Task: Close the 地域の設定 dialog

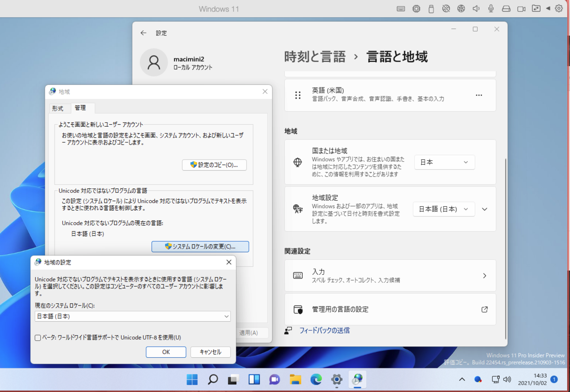Action: coord(228,262)
